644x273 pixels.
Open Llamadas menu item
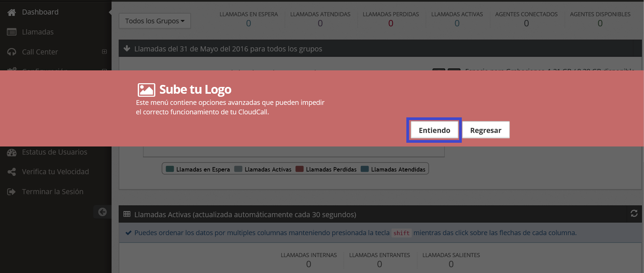(38, 32)
